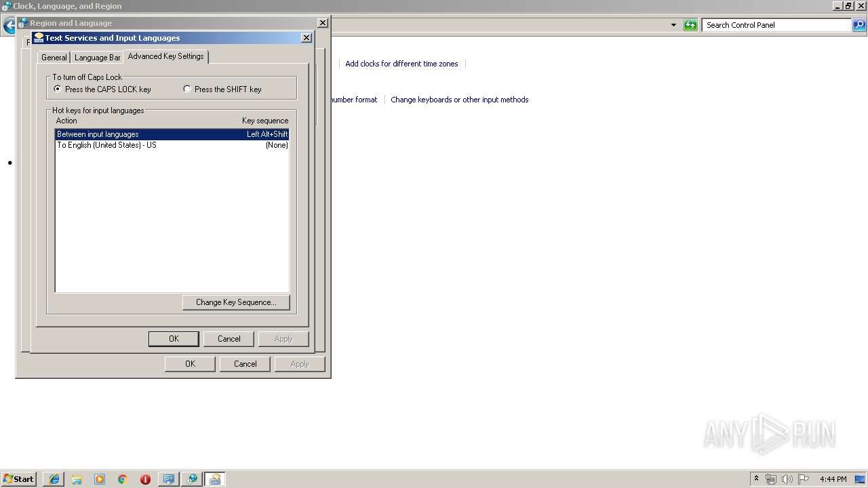Screen dimensions: 868x488
Task: Open Action Center flag icon
Action: (804, 479)
